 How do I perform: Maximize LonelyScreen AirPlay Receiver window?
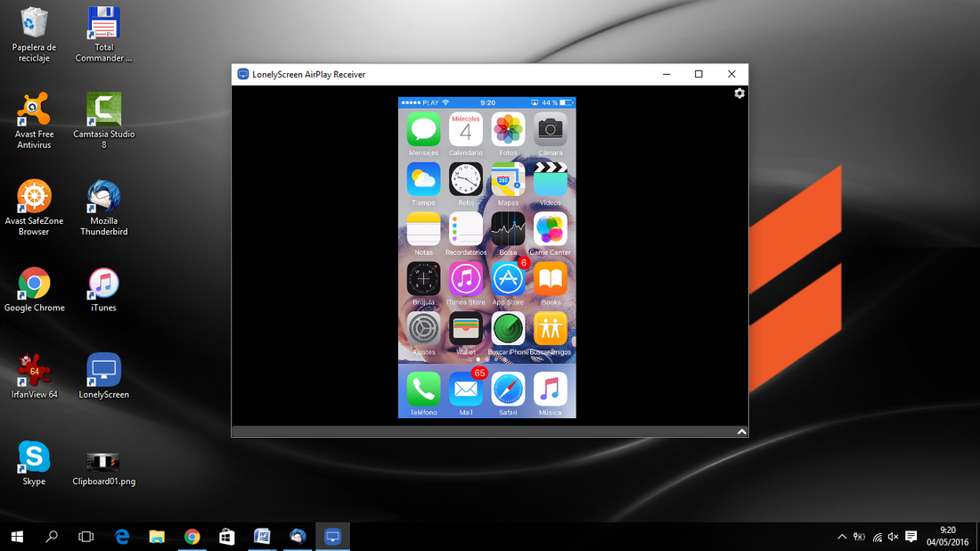click(x=698, y=74)
